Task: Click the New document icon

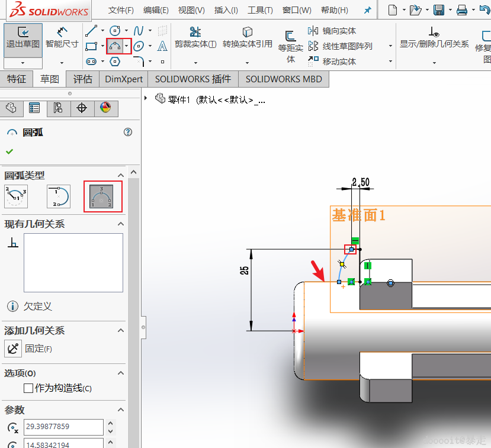Action: [x=392, y=10]
